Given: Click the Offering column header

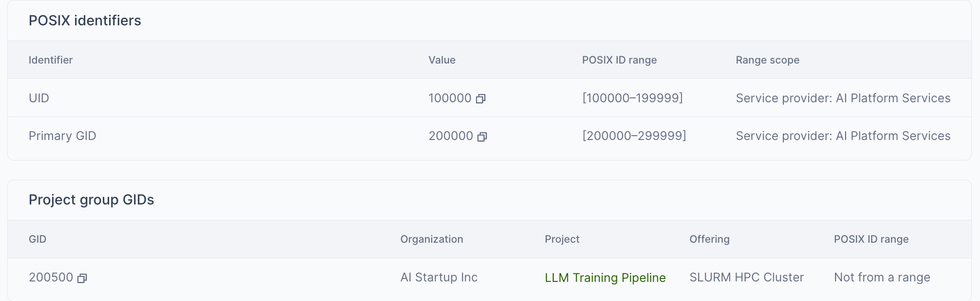Looking at the screenshot, I should [x=709, y=239].
